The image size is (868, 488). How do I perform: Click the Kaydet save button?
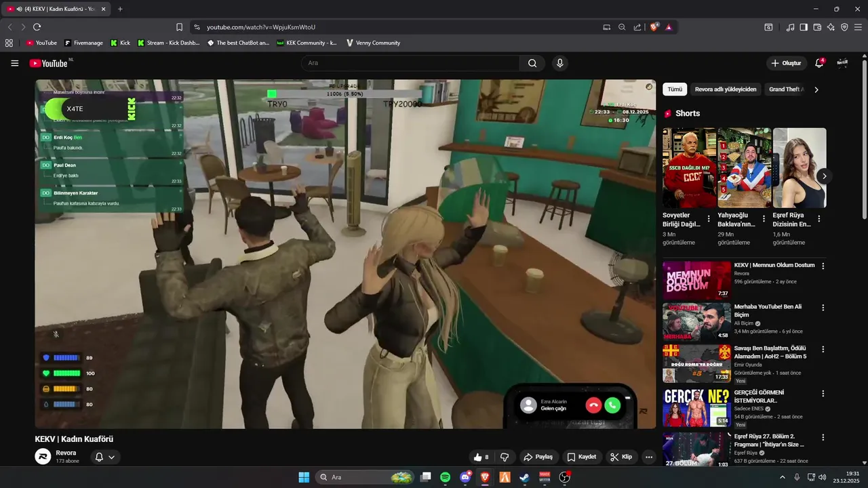pyautogui.click(x=582, y=457)
